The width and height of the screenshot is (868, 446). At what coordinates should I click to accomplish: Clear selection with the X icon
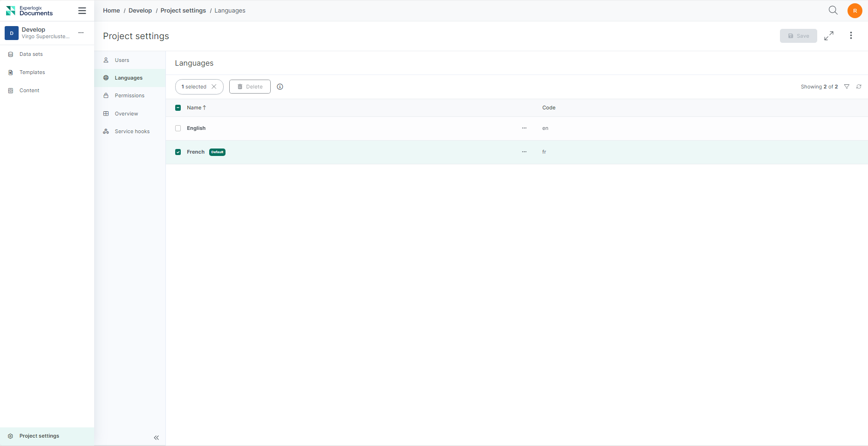(214, 87)
